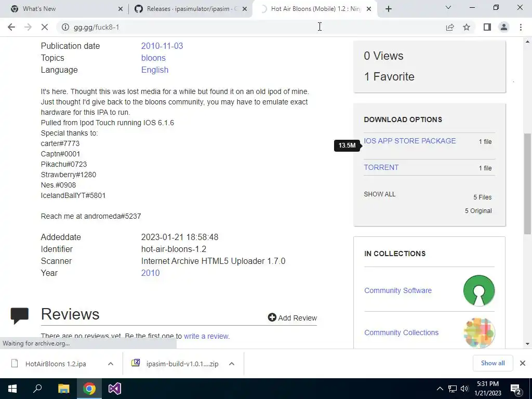
Task: Open File Explorer from taskbar
Action: point(63,389)
